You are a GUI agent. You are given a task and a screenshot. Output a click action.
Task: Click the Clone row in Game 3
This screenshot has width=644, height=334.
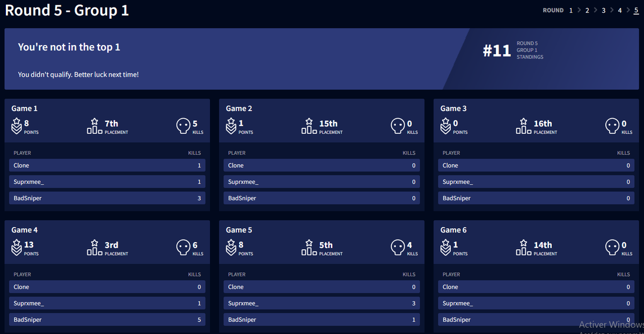pos(537,165)
